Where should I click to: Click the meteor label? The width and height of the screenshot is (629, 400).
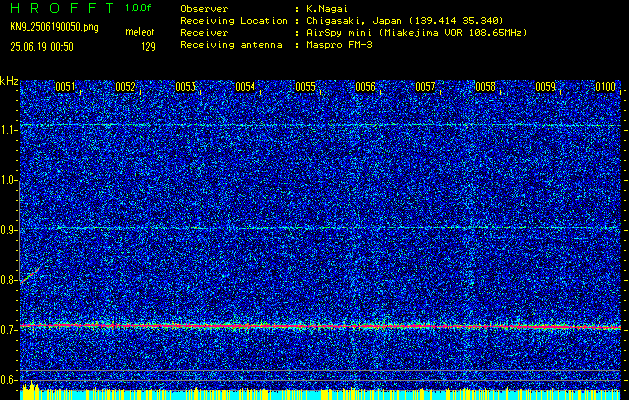[x=140, y=32]
